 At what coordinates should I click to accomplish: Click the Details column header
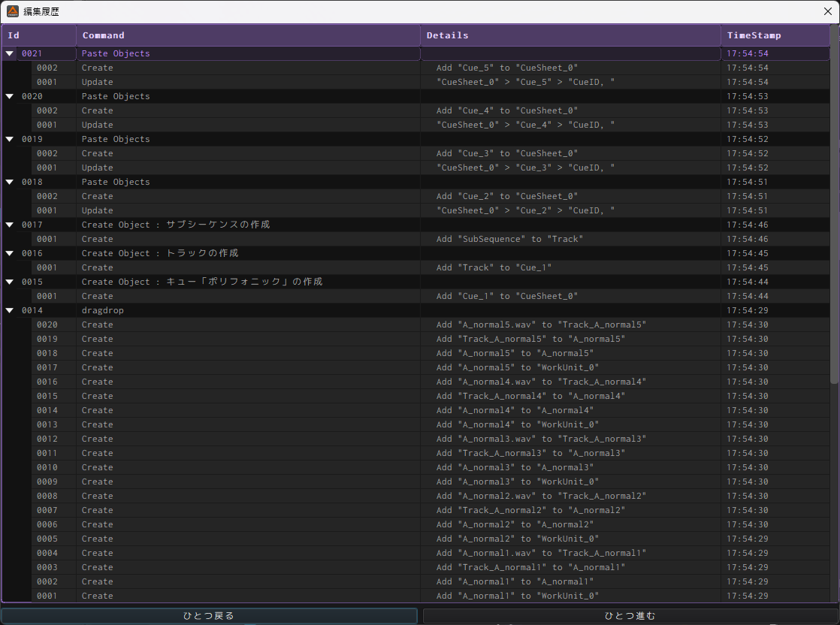[x=570, y=35]
